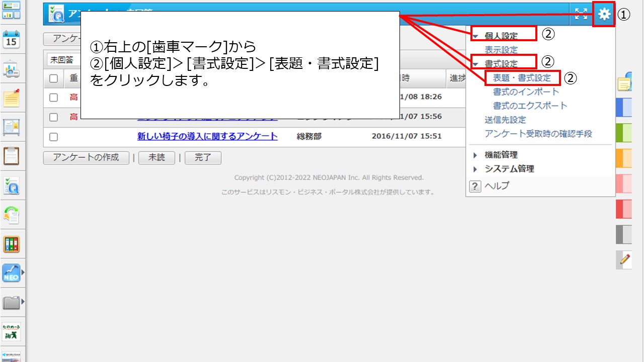Click the 未読 button
Image resolution: width=644 pixels, height=362 pixels.
coord(156,158)
